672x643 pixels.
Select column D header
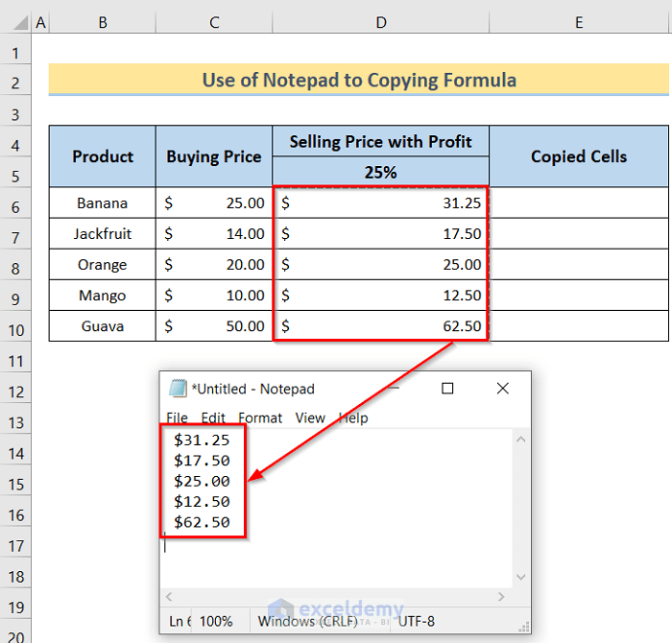[x=381, y=22]
